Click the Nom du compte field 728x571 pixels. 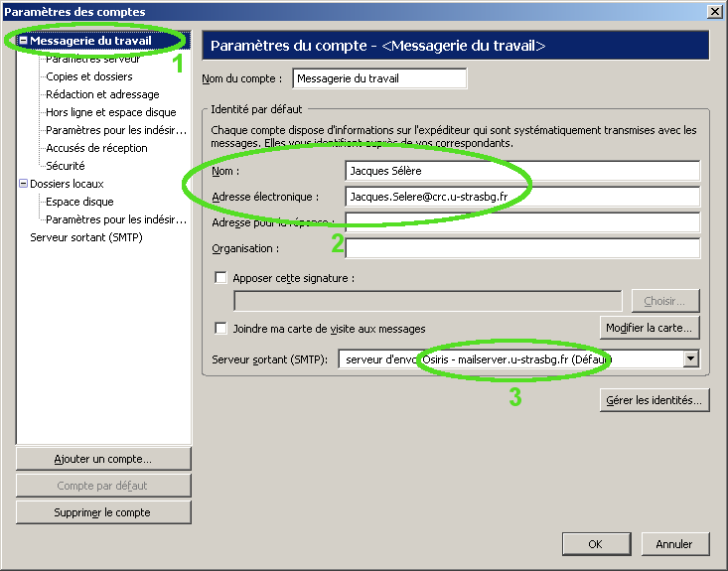point(379,78)
